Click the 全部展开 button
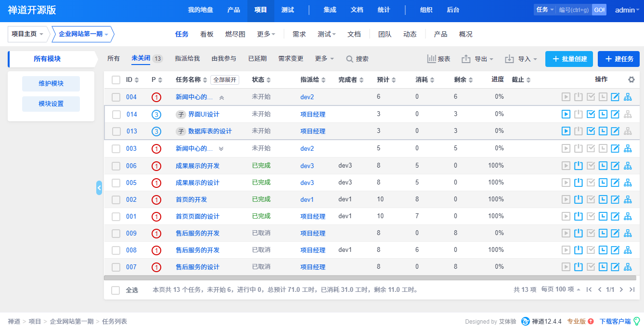Image resolution: width=644 pixels, height=328 pixels. tap(225, 80)
